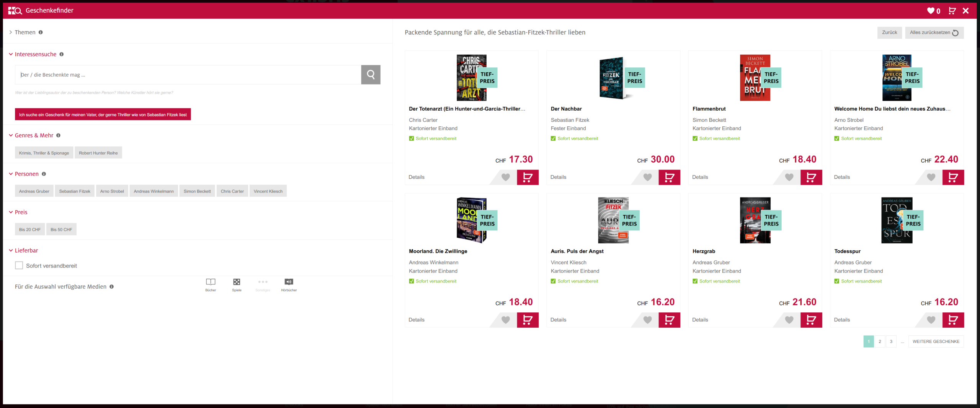Toggle the Vincent Kliesch person filter
This screenshot has width=980, height=408.
(268, 191)
